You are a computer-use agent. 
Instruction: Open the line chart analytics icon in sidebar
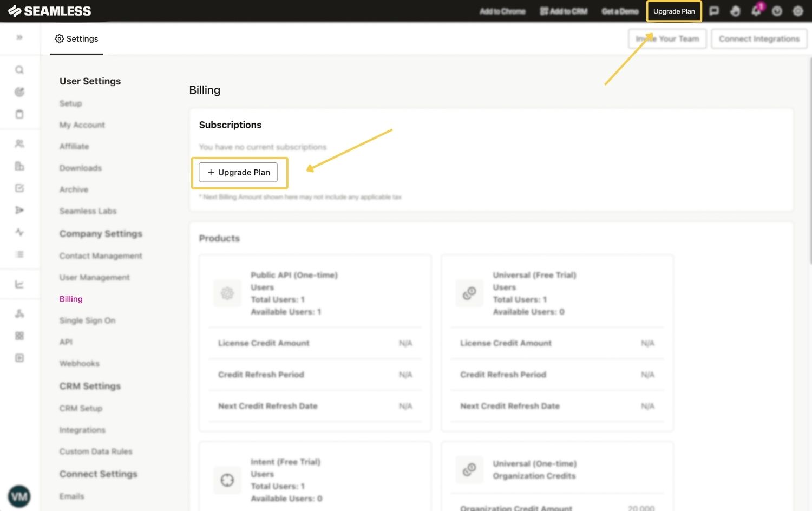(x=19, y=284)
